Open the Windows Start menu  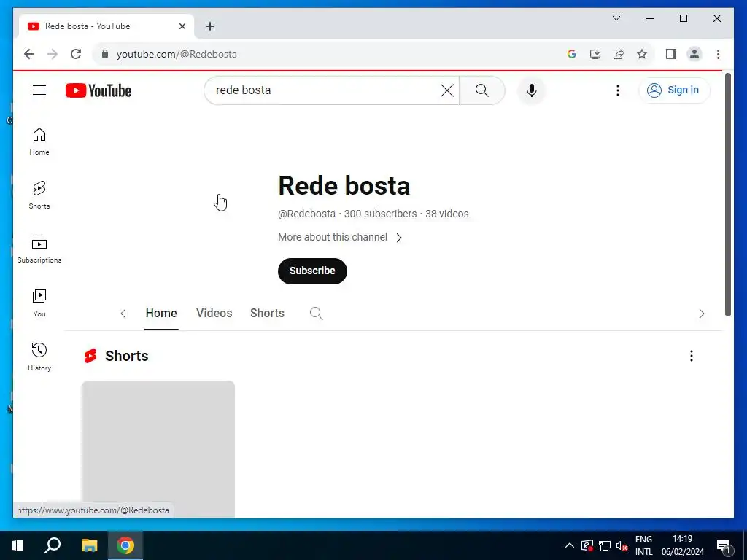click(18, 545)
